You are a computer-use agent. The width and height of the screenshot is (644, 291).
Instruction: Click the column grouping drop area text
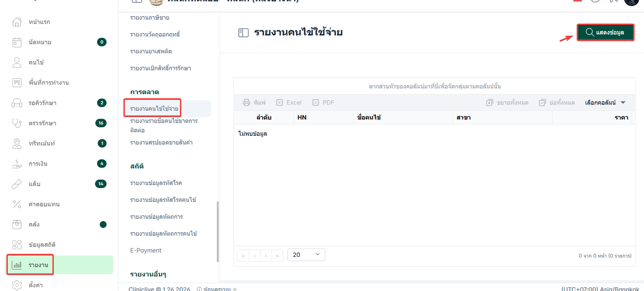435,86
